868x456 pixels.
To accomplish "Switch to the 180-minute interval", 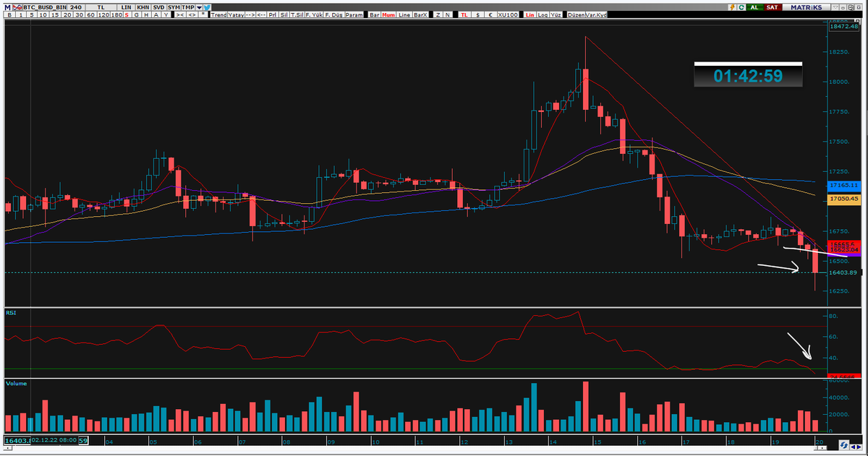I will pos(116,15).
